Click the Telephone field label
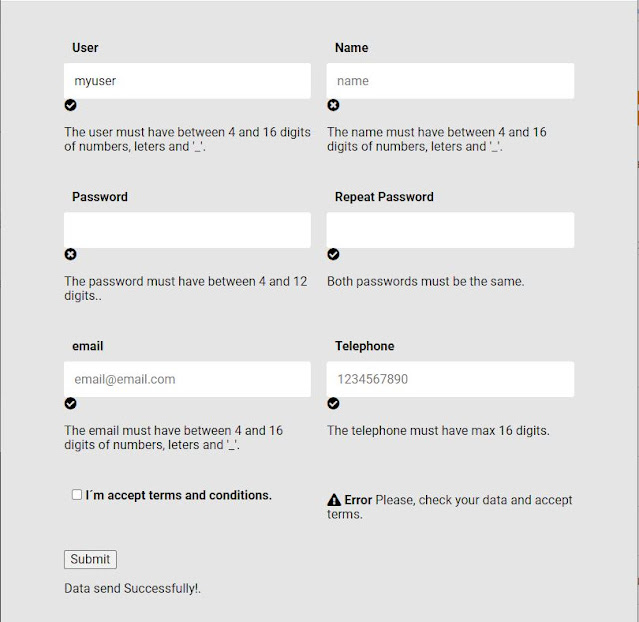 tap(365, 346)
